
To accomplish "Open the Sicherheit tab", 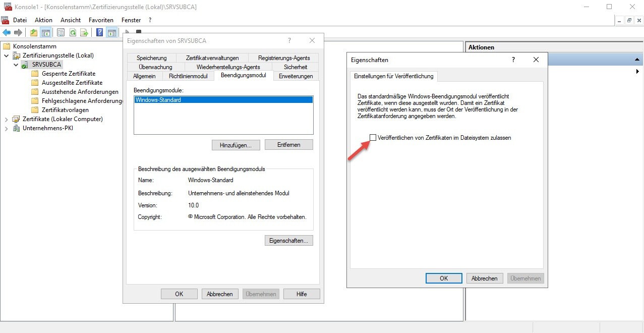I will (x=295, y=67).
